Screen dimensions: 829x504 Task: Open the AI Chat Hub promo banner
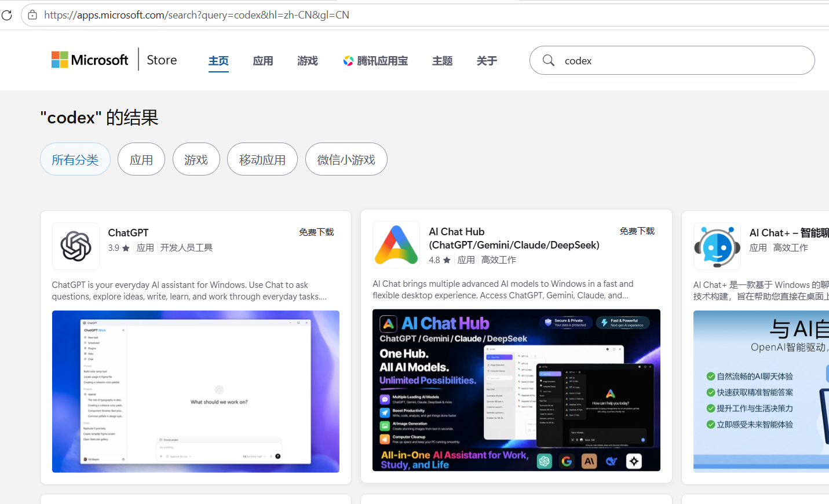516,390
